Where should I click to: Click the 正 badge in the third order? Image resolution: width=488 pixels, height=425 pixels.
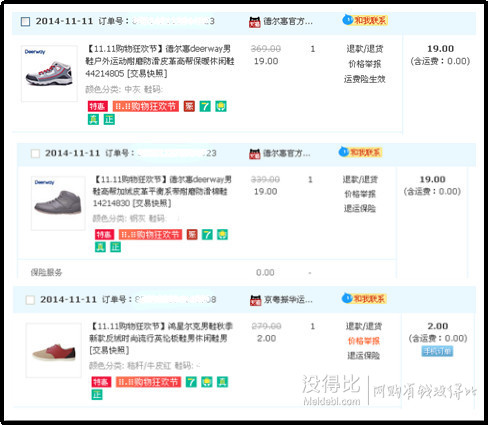coord(97,395)
